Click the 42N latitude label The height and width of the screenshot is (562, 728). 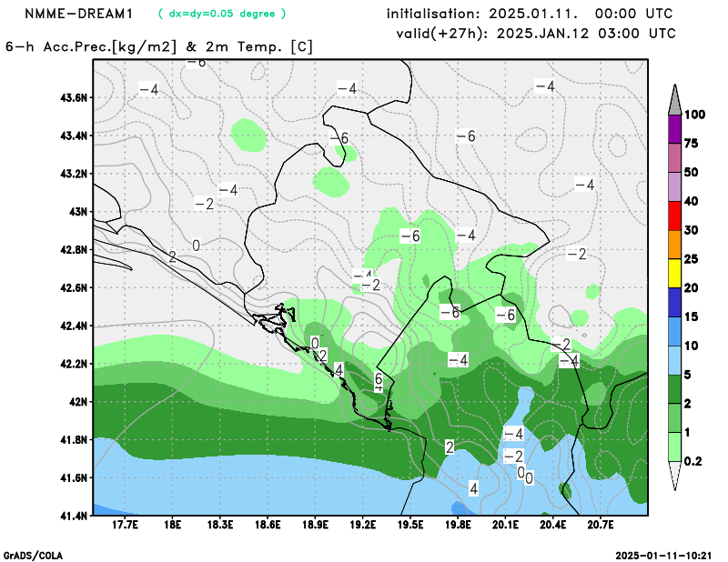[x=78, y=402]
